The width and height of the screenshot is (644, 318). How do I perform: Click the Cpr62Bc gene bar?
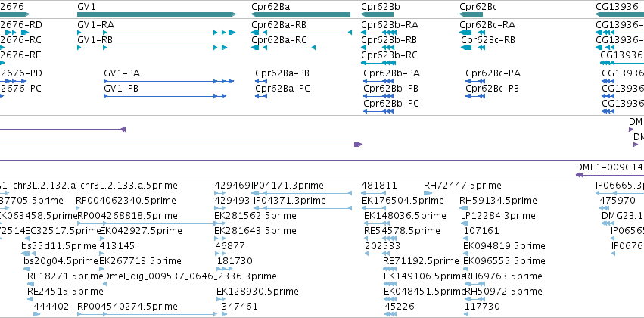(x=471, y=14)
